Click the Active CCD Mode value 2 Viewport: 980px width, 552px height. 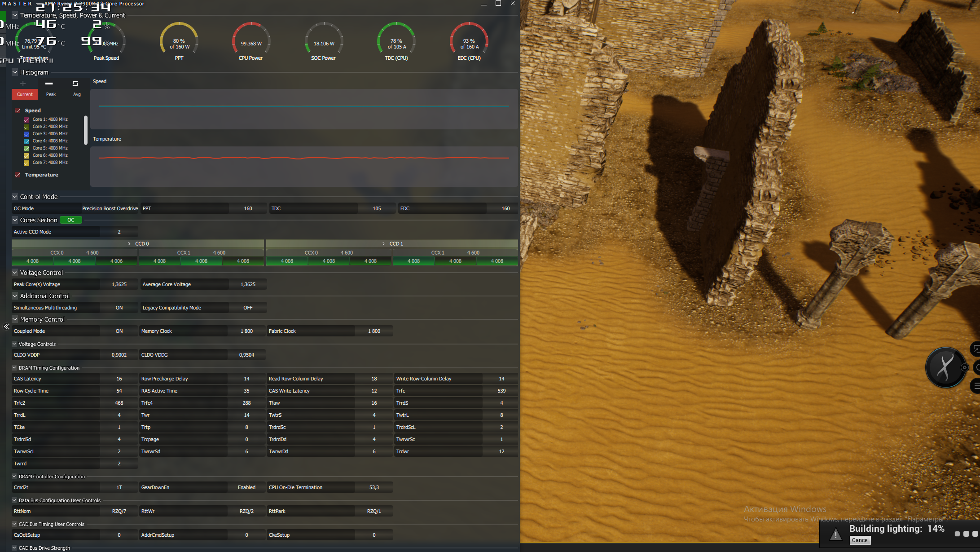click(x=119, y=232)
